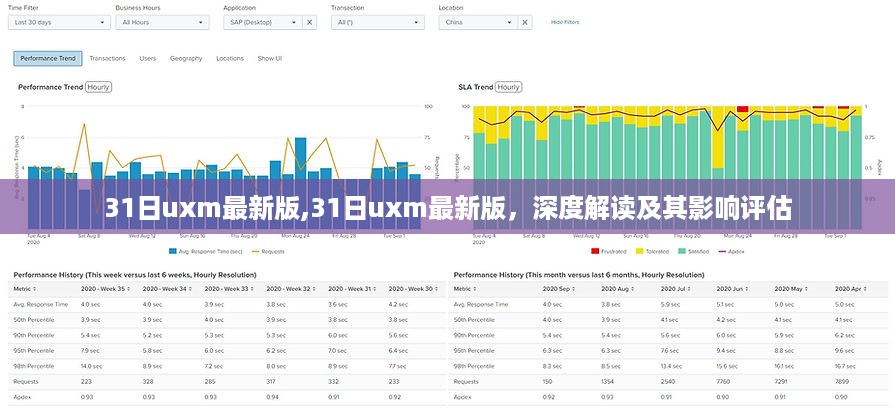Open the Application SAP (Desktop) dropdown

click(262, 21)
